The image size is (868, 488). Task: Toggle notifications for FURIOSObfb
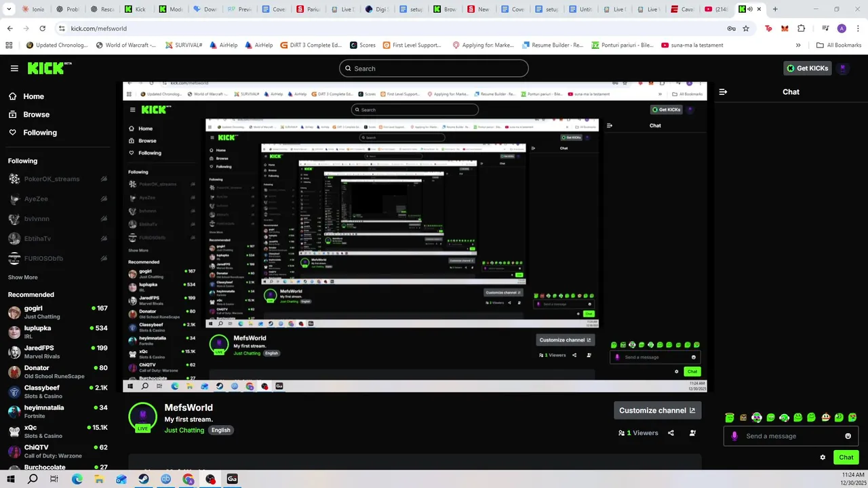(x=104, y=258)
